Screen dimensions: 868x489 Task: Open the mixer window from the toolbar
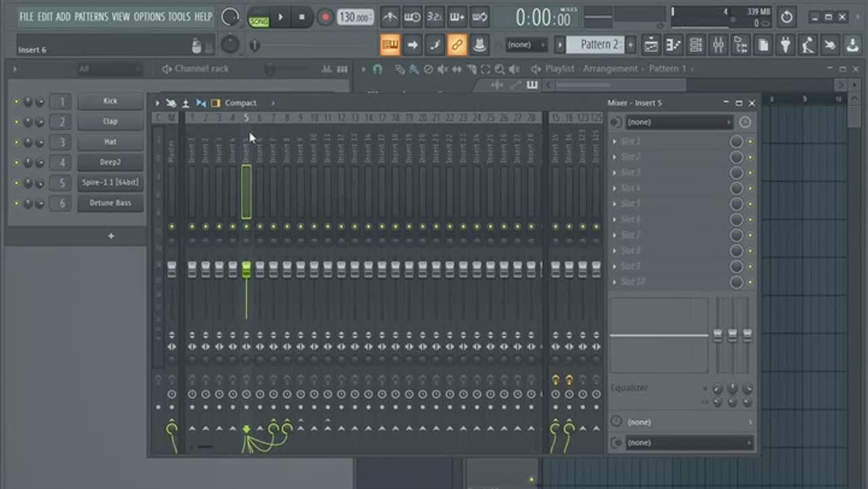click(x=717, y=45)
